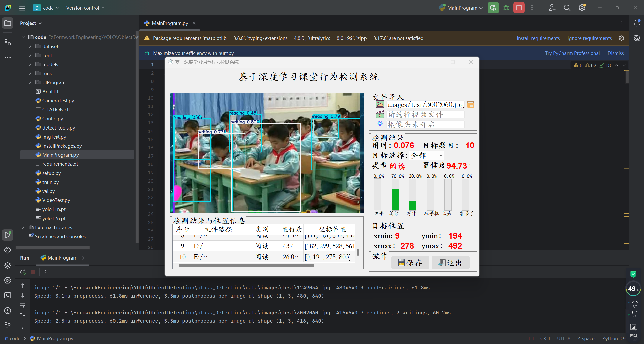Toggle the Run tool window button
Viewport: 644px width, 344px height.
pos(8,235)
